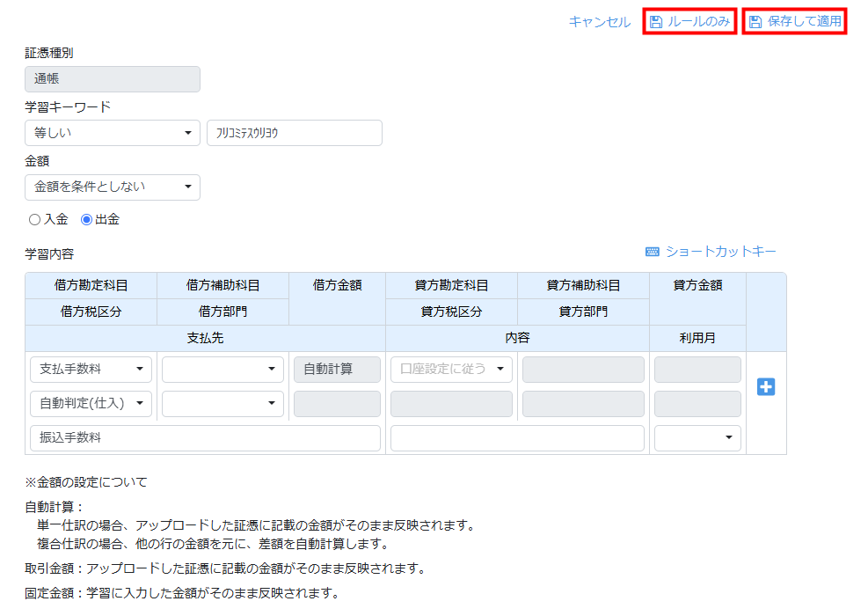Open the 等しい keyword condition dropdown
The image size is (868, 616).
(x=113, y=133)
